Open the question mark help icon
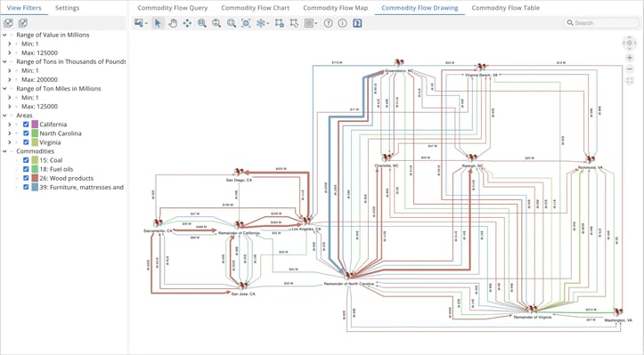 [x=328, y=23]
